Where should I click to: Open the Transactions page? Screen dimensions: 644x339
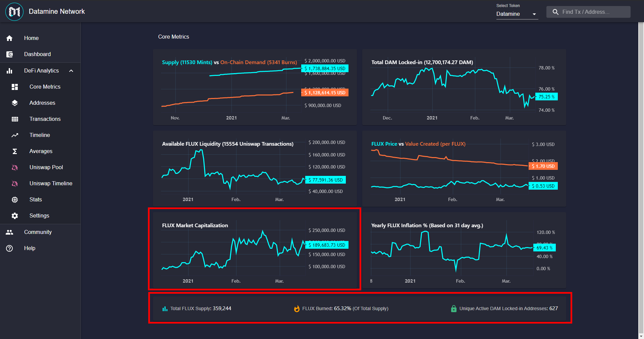click(45, 119)
